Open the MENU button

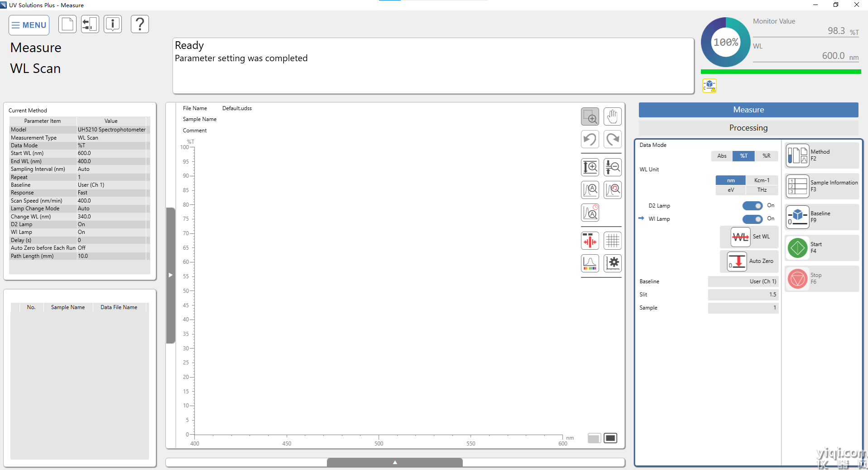point(29,25)
